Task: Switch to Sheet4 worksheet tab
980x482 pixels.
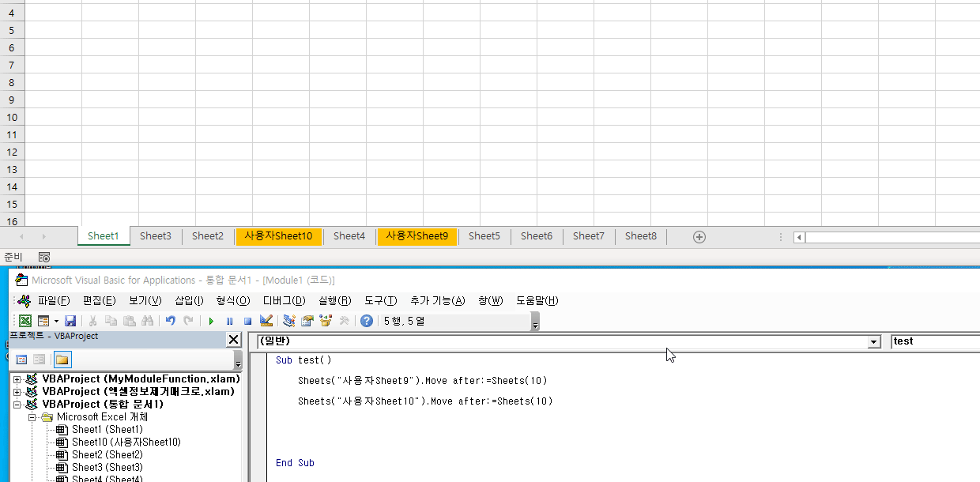Action: click(x=349, y=235)
